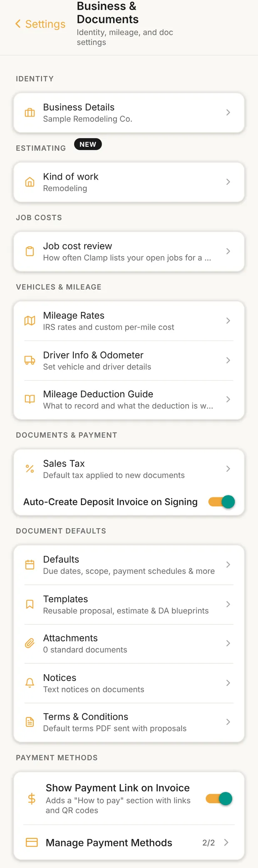The width and height of the screenshot is (258, 868).
Task: Click the truck icon for Driver Info
Action: tap(30, 361)
